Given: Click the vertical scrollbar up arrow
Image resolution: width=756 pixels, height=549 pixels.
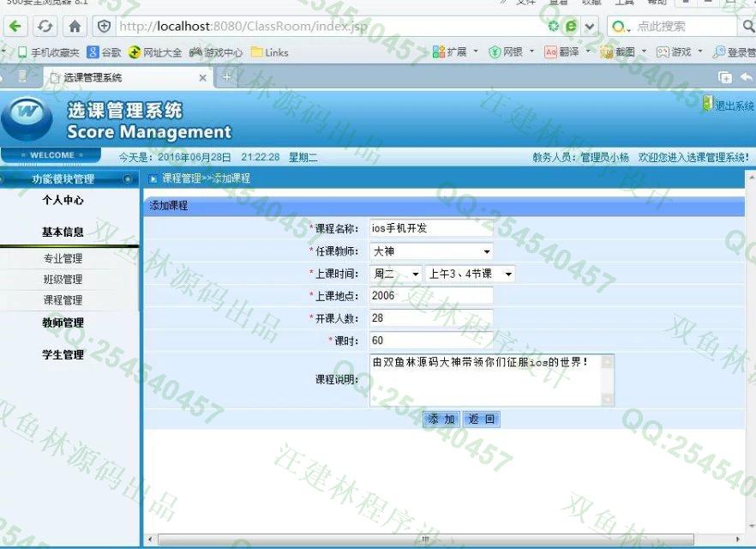Looking at the screenshot, I should (x=751, y=178).
